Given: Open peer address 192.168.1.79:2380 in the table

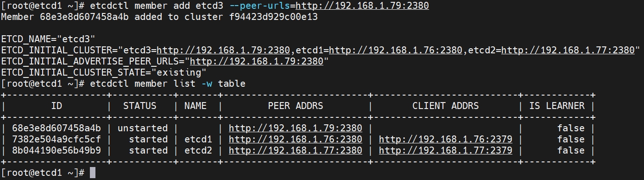Looking at the screenshot, I should click(296, 128).
